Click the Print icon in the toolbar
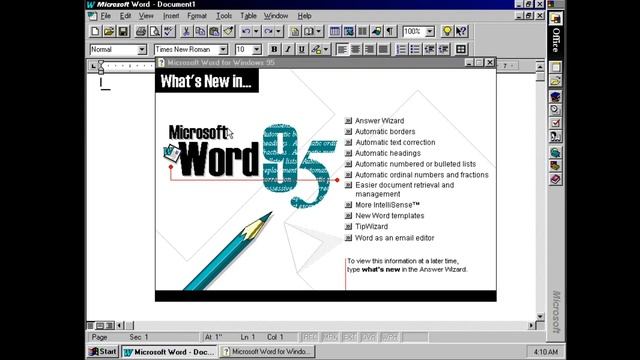 [141, 31]
